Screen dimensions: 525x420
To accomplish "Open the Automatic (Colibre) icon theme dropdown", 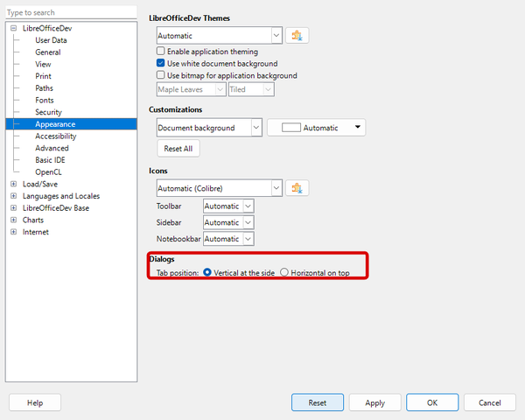I will 276,188.
